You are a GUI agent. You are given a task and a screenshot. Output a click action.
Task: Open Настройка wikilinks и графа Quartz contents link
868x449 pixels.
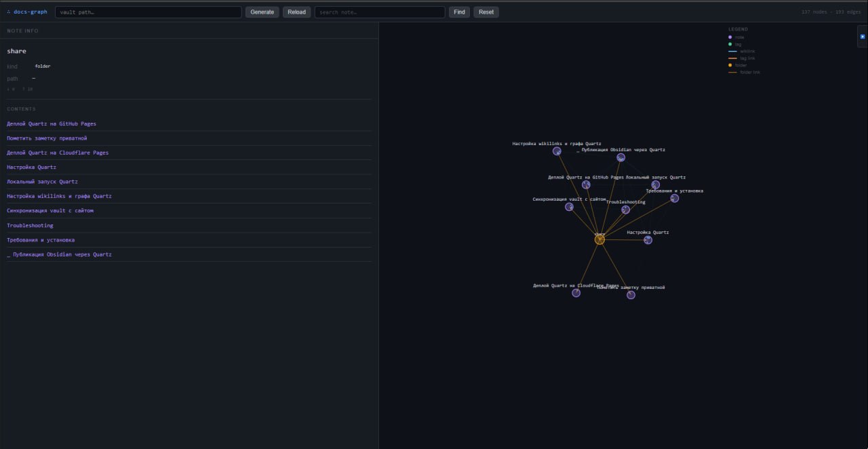click(59, 196)
